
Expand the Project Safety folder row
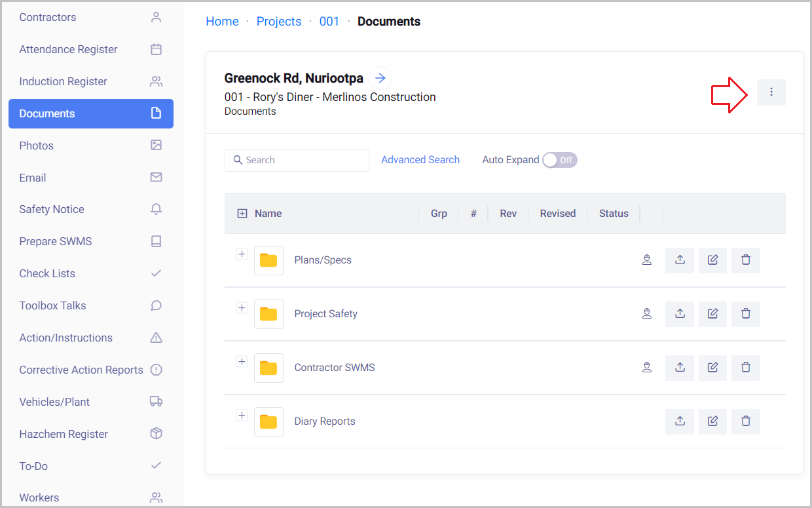tap(242, 308)
